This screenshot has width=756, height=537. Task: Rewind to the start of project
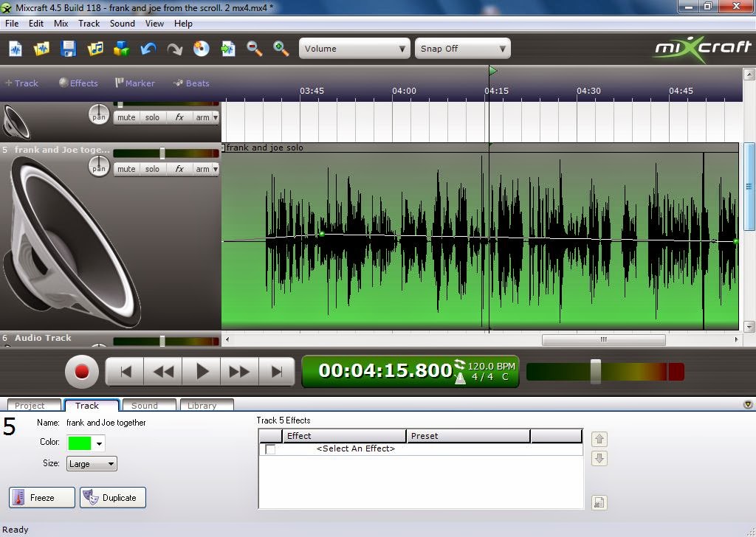click(x=125, y=372)
